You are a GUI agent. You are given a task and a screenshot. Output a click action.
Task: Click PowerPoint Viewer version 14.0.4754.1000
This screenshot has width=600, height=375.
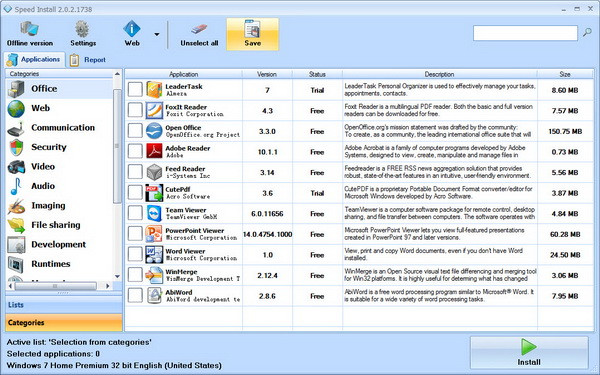coord(267,234)
